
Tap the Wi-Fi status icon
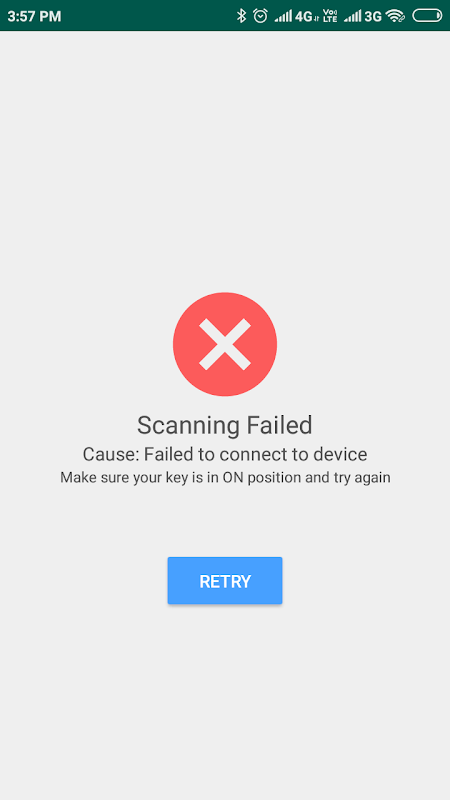[x=395, y=16]
